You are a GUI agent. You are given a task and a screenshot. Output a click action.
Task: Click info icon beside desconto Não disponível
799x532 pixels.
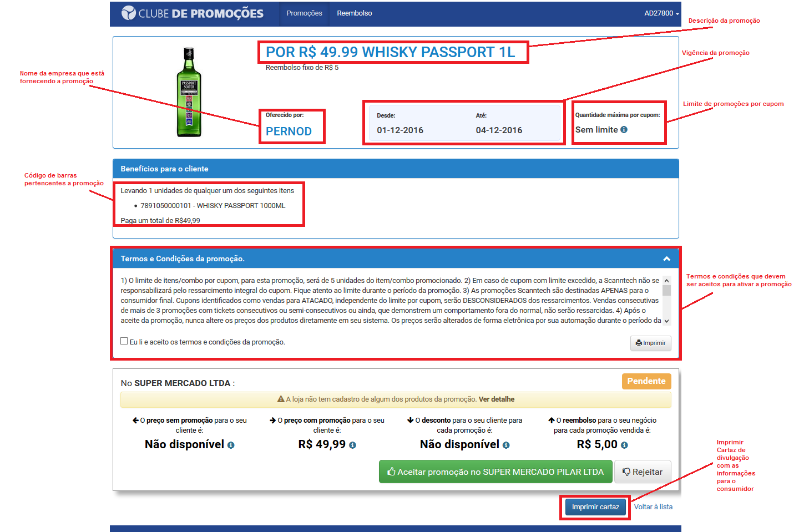(506, 445)
